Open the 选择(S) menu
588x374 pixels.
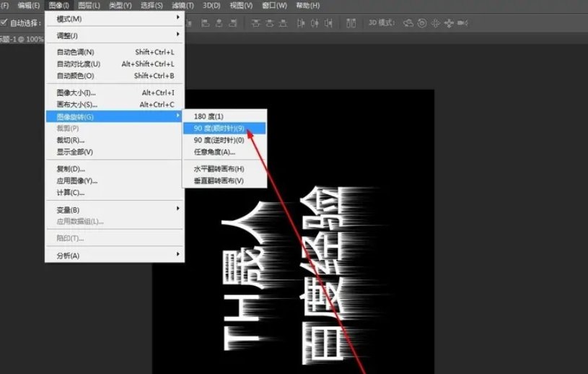[x=152, y=6]
